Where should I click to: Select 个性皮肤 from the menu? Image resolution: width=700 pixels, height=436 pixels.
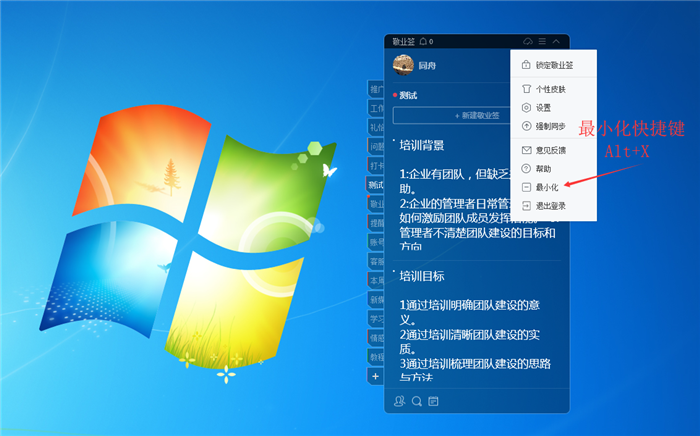click(x=554, y=89)
